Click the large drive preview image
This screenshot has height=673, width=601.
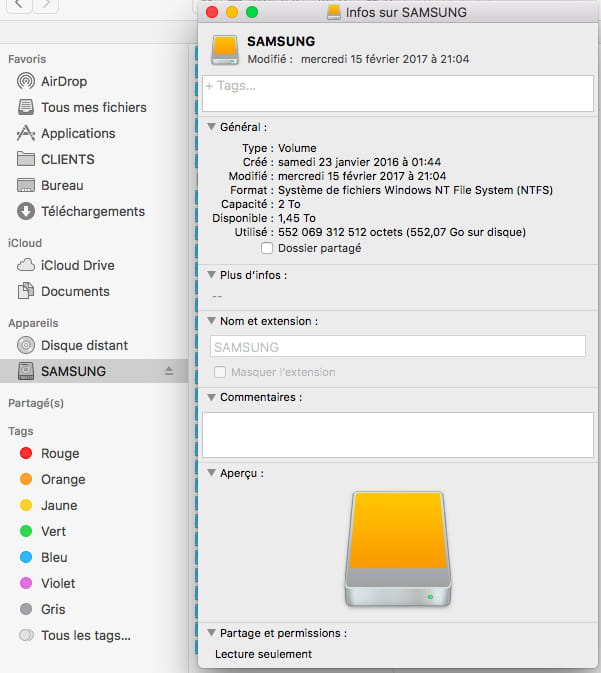tap(398, 549)
